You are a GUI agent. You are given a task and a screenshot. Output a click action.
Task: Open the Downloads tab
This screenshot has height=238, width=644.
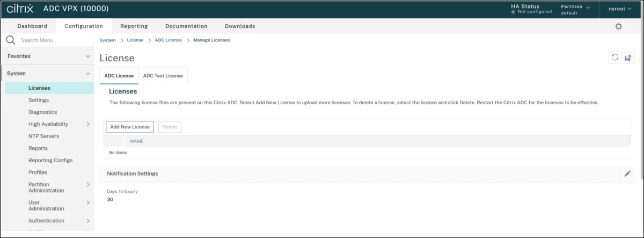240,26
